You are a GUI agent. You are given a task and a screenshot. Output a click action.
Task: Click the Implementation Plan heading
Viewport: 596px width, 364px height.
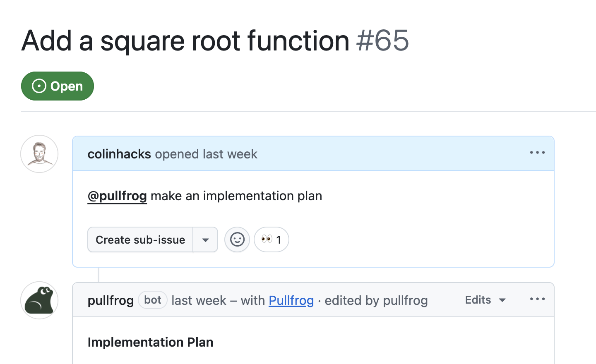(x=150, y=342)
